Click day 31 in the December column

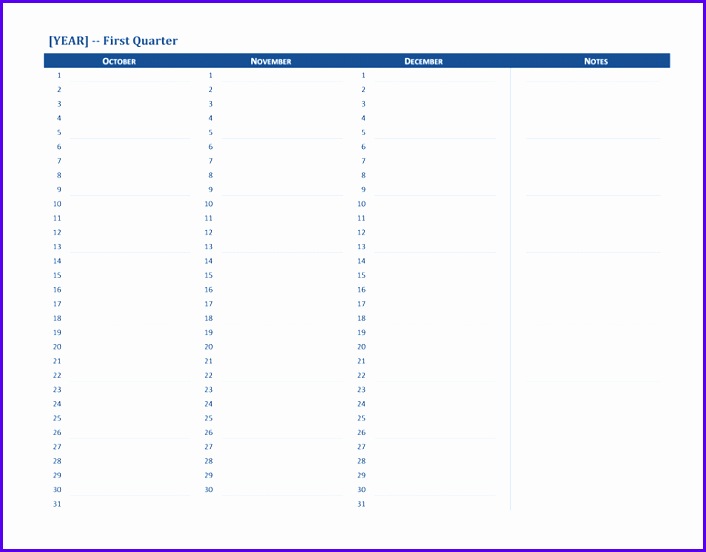click(361, 504)
